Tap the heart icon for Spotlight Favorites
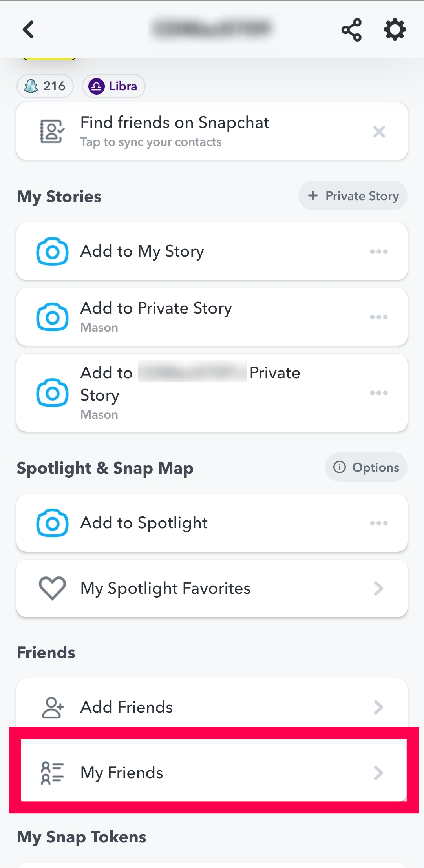This screenshot has width=424, height=868. click(x=52, y=588)
